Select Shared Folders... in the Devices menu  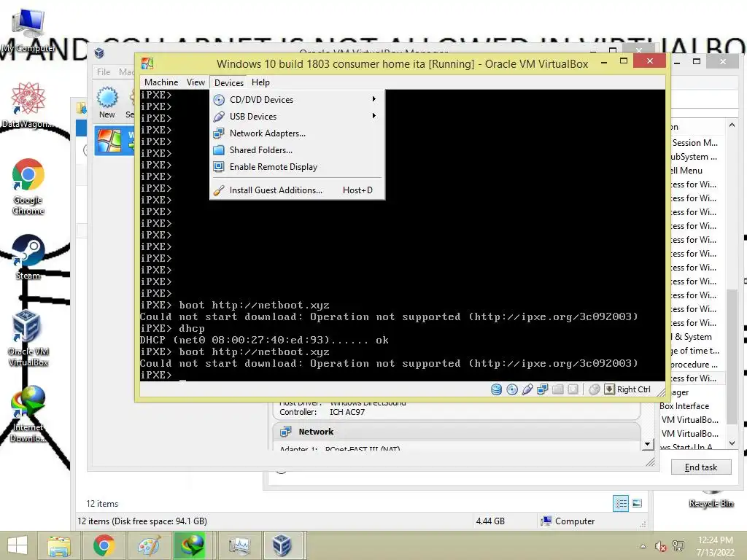pyautogui.click(x=297, y=150)
